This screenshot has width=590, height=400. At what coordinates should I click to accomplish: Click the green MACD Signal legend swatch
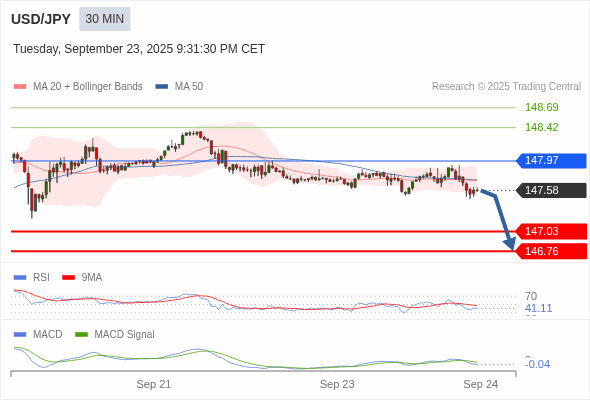(x=81, y=334)
